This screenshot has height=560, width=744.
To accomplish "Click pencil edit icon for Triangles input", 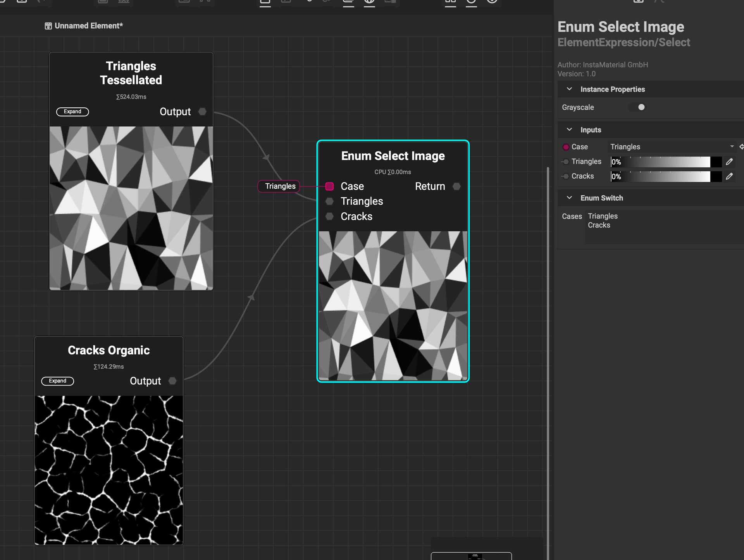I will pos(729,162).
